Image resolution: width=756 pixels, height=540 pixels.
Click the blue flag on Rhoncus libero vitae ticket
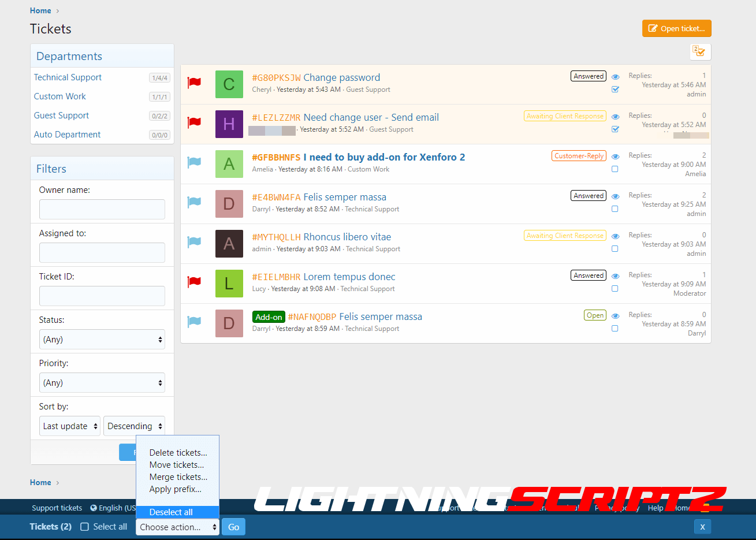point(194,243)
